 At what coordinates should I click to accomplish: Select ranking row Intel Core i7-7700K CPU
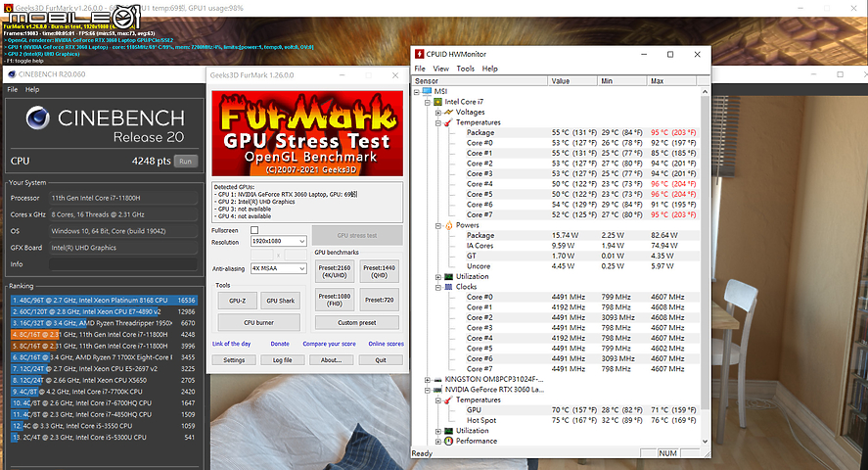(x=104, y=392)
